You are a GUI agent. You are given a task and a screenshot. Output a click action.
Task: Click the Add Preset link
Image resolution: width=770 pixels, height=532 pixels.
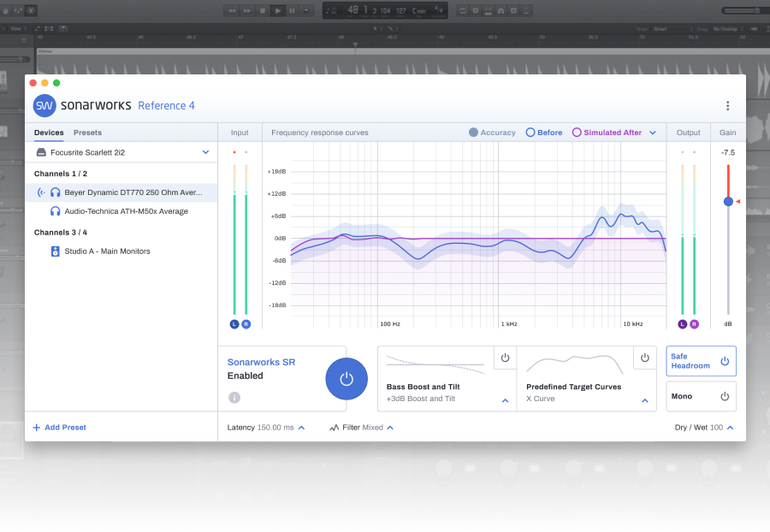59,428
